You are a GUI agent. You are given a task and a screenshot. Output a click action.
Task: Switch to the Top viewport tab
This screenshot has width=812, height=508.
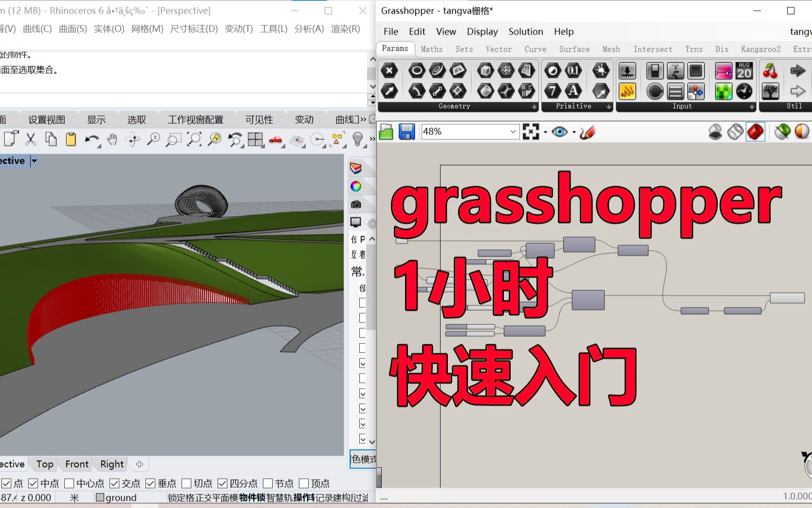pyautogui.click(x=45, y=464)
